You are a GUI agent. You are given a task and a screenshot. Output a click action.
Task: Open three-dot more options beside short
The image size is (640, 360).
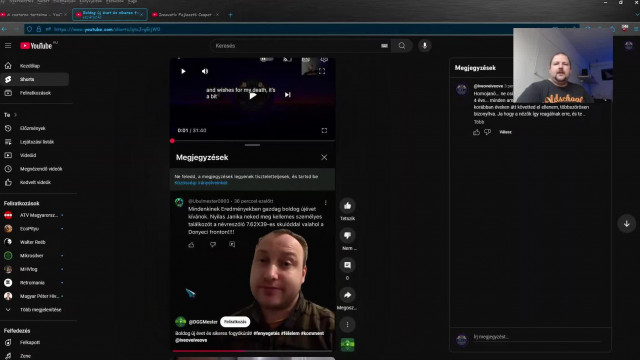tap(347, 324)
